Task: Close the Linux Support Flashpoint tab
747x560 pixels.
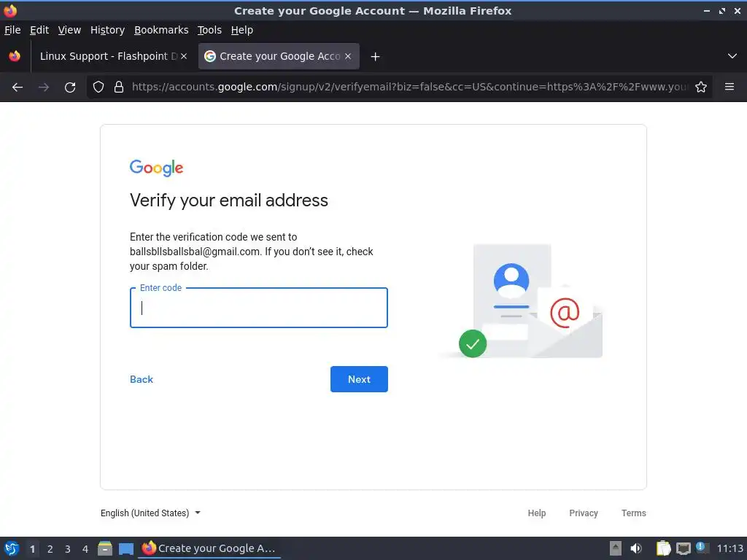Action: 184,56
